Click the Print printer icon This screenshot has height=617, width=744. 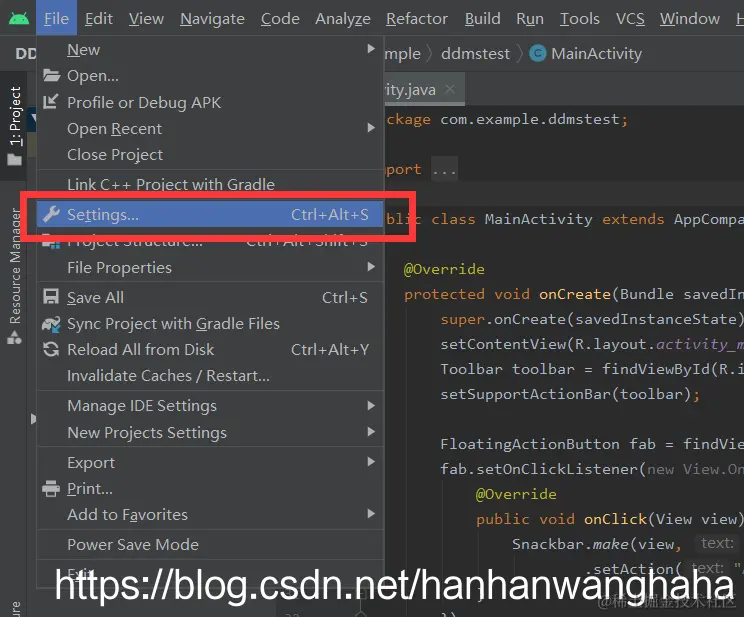51,488
